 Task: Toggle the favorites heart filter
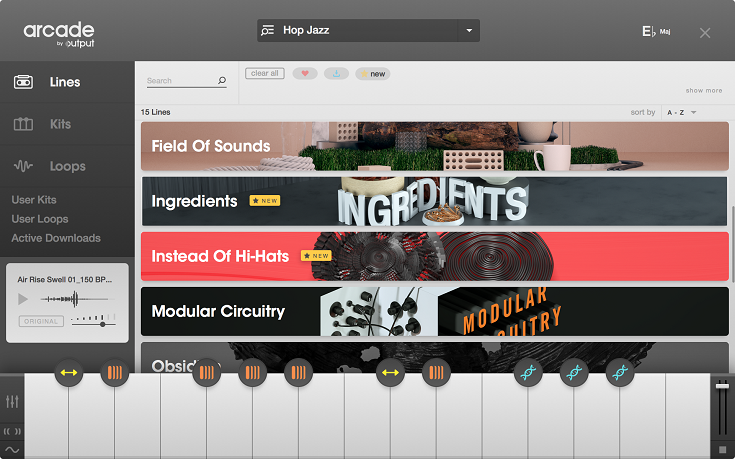(305, 74)
